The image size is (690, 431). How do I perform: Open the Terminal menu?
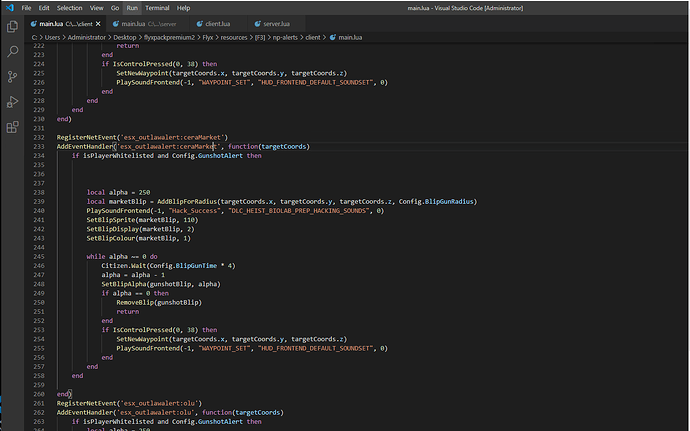pyautogui.click(x=157, y=7)
